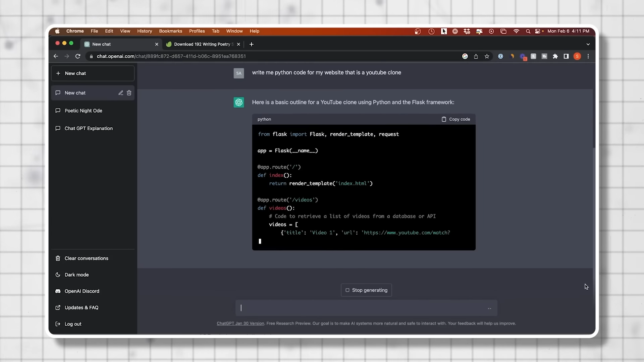Screen dimensions: 644x362
Task: Switch to the Download 192 Writing Poetry tab
Action: tap(201, 44)
